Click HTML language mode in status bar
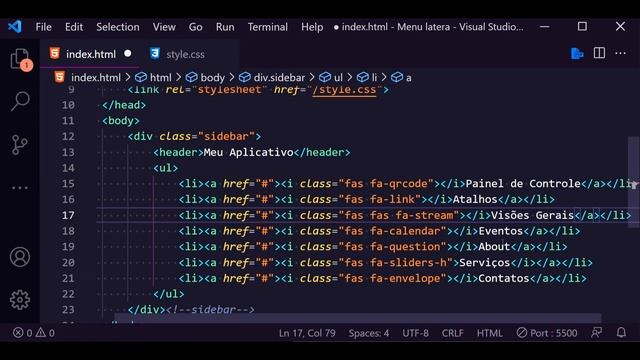The height and width of the screenshot is (360, 640). (x=489, y=333)
